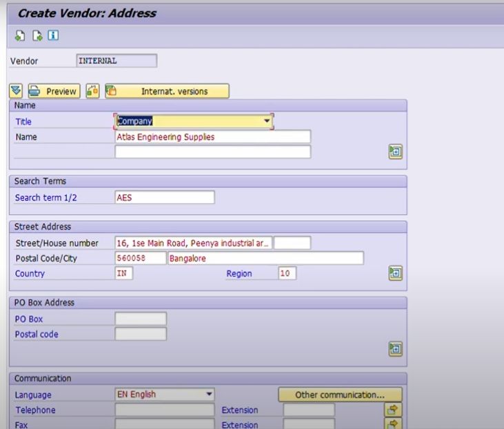Click the more telephone numbers arrow icon
Viewport: 504px width, 429px height.
click(393, 410)
